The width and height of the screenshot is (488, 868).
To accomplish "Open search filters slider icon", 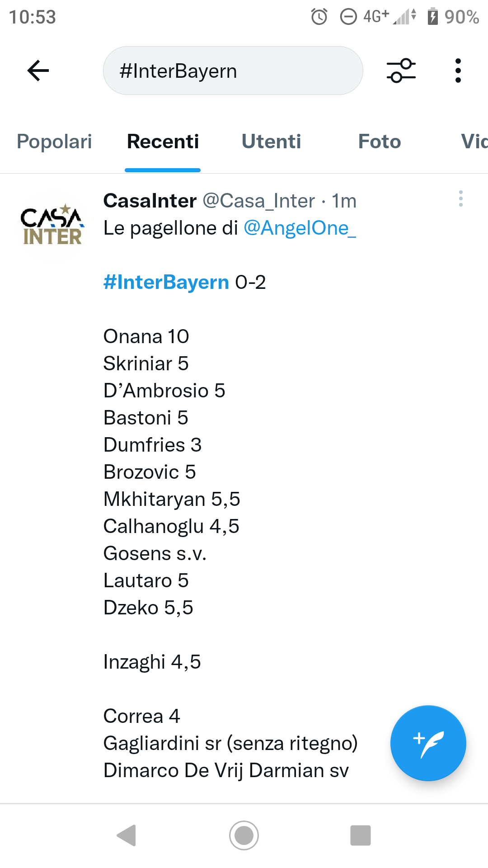I will (401, 71).
